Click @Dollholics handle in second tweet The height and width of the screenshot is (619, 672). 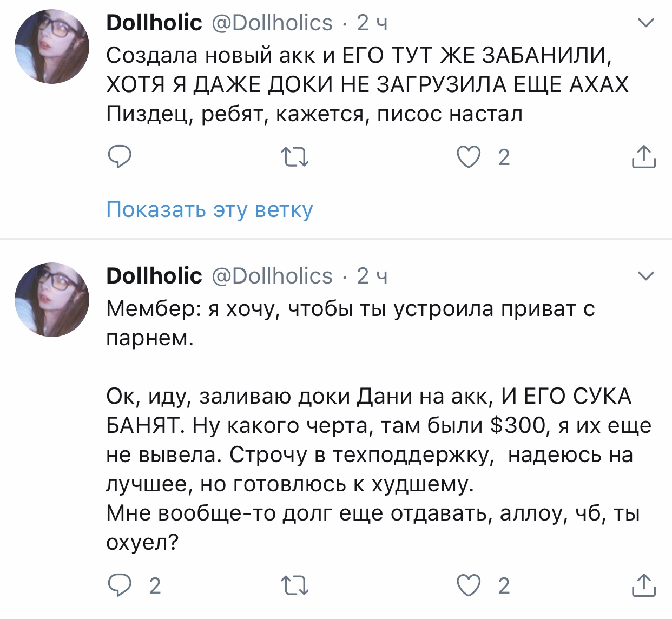[x=272, y=276]
